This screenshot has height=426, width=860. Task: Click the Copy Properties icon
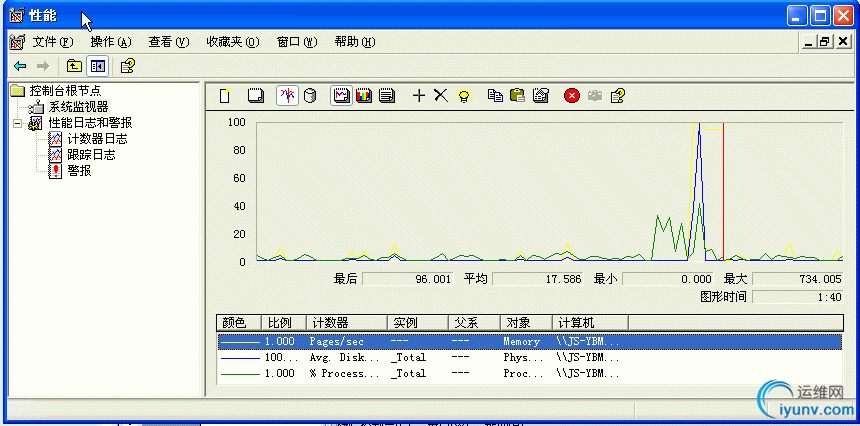coord(495,96)
